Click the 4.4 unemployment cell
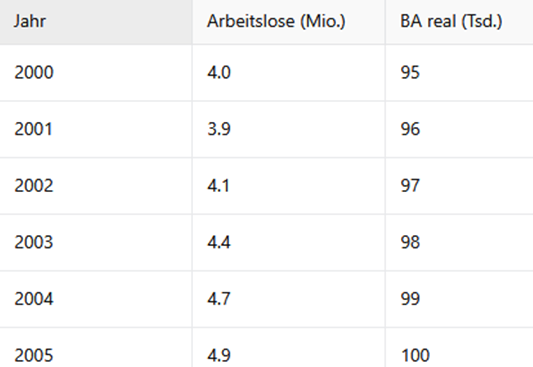533x367 pixels. [289, 243]
